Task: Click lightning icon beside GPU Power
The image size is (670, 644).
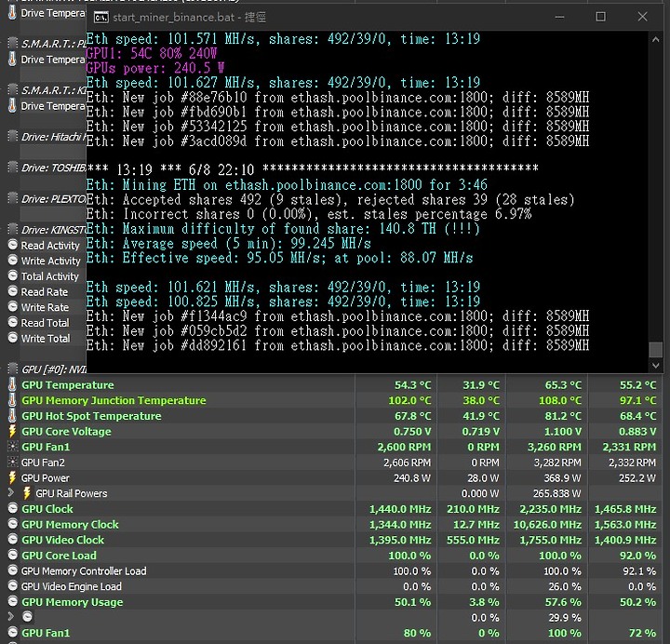Action: [12, 477]
